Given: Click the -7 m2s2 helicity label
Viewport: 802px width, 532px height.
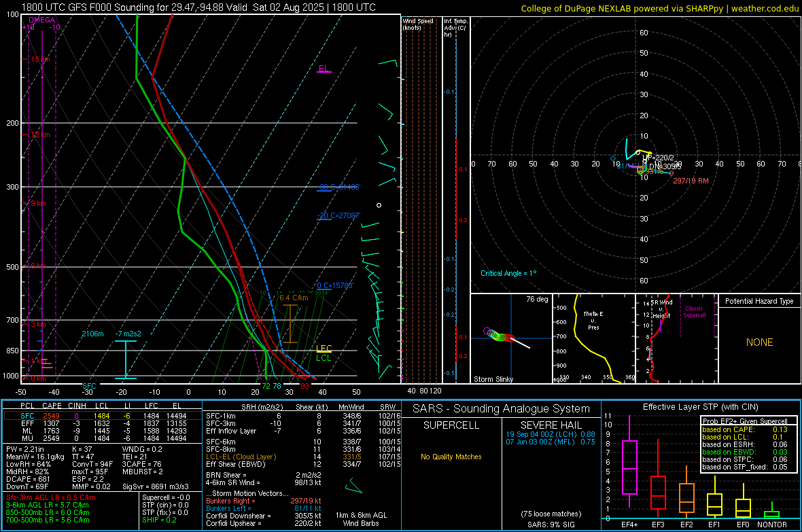Looking at the screenshot, I should point(128,334).
